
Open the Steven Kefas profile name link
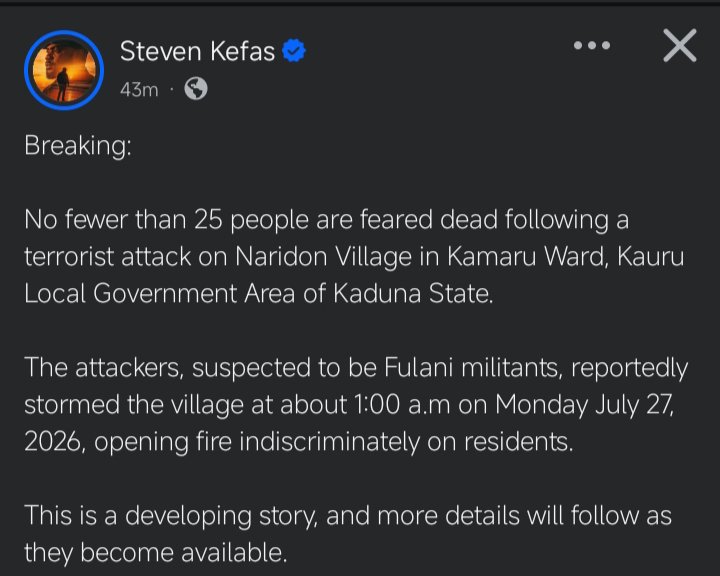[197, 51]
